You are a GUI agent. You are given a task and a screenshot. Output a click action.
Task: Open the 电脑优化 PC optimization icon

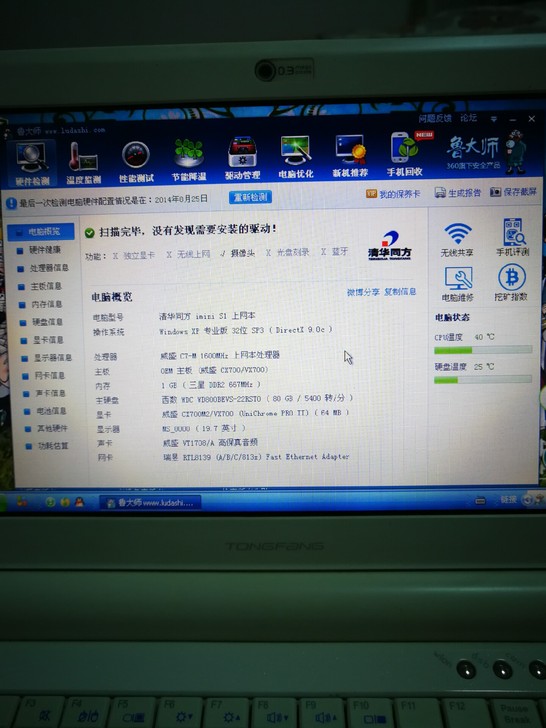pos(296,157)
